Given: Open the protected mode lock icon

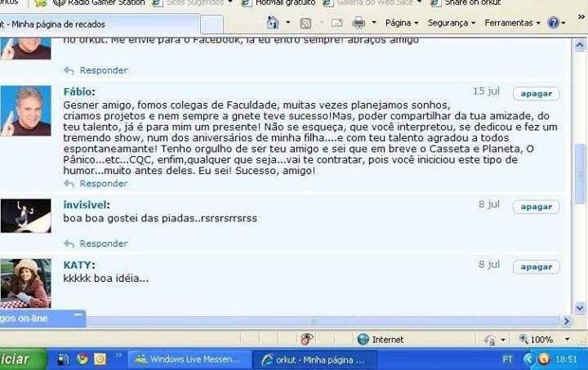Looking at the screenshot, I should (x=490, y=340).
